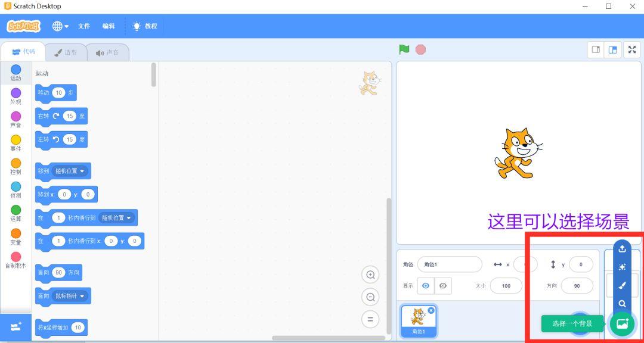Image resolution: width=644 pixels, height=343 pixels.
Task: Click the red stop button
Action: point(420,49)
